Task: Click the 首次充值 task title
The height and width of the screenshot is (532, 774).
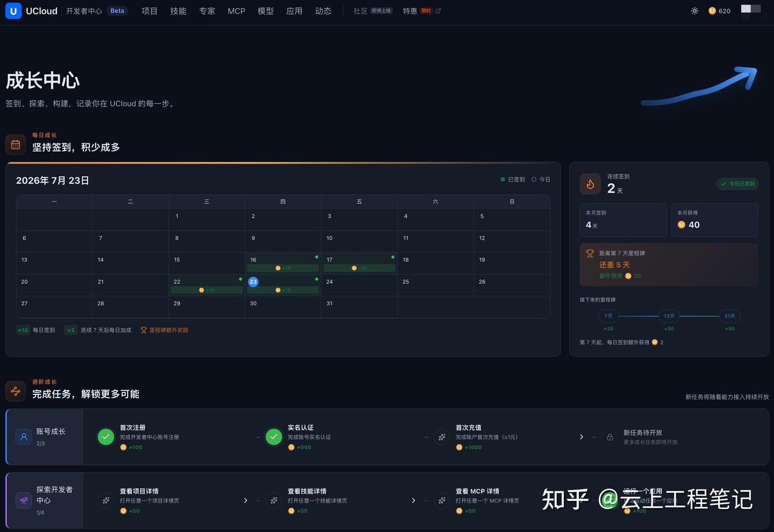Action: [469, 427]
